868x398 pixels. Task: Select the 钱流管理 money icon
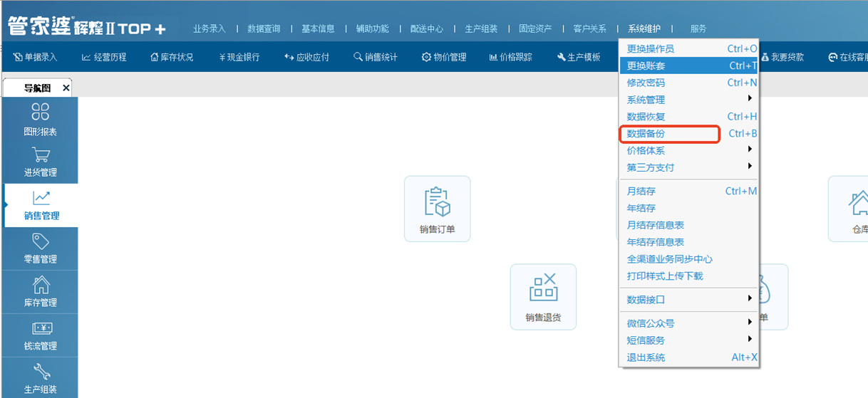(x=40, y=329)
